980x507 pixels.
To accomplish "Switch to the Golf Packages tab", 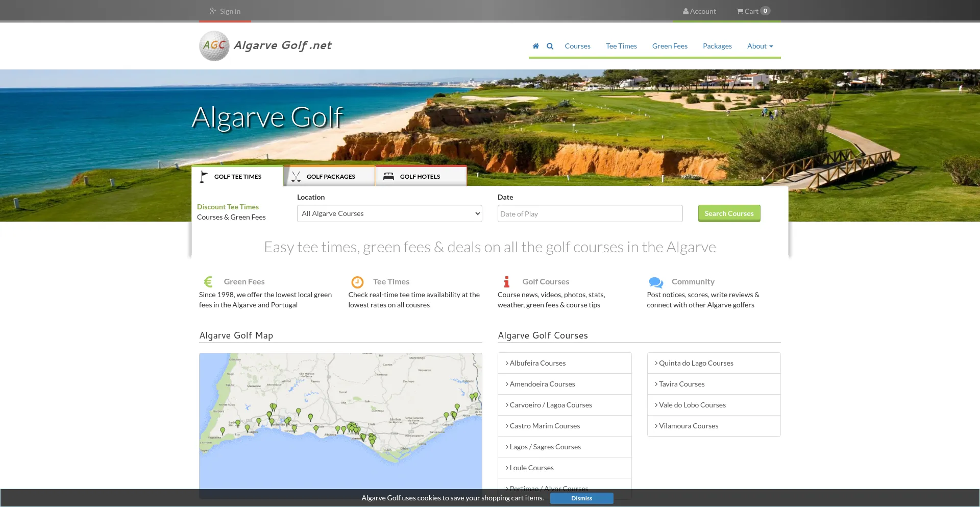I will click(x=330, y=177).
